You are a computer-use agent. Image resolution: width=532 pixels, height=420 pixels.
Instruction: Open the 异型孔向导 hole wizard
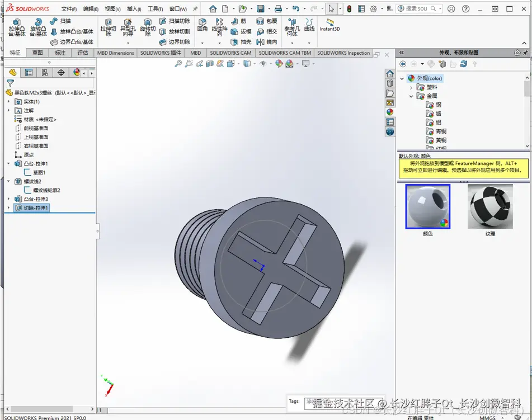tap(128, 26)
